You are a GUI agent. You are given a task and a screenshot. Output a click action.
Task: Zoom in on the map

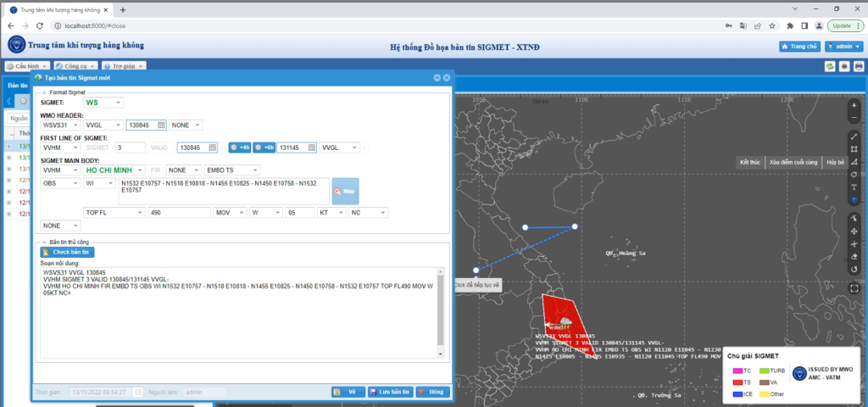(854, 106)
